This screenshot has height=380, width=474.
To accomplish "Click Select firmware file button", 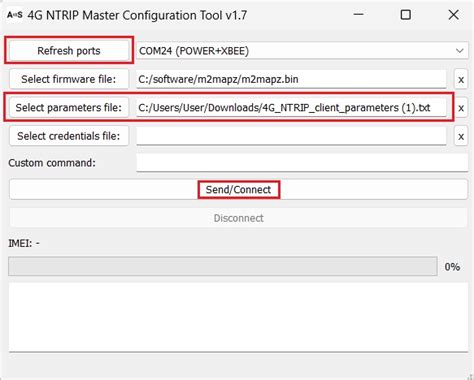I will 69,79.
